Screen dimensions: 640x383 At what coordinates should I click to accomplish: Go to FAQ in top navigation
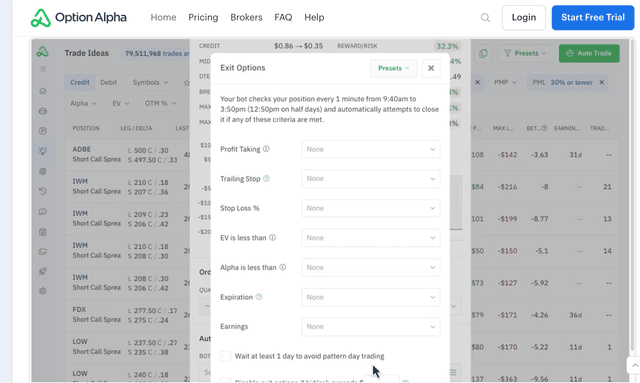click(x=283, y=18)
